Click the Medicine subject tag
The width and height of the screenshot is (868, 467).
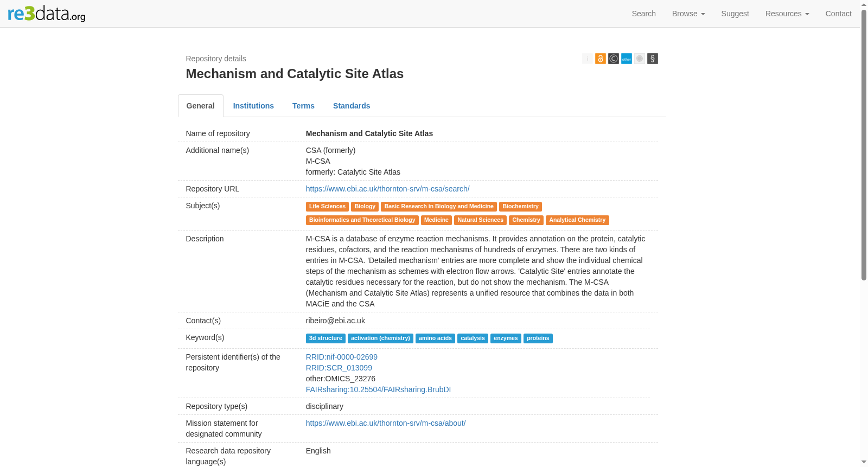[x=436, y=220]
